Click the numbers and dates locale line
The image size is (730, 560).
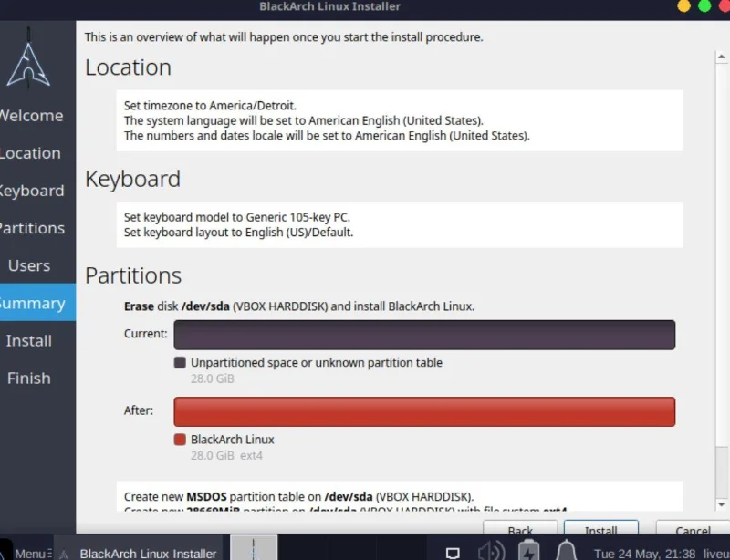click(x=327, y=136)
